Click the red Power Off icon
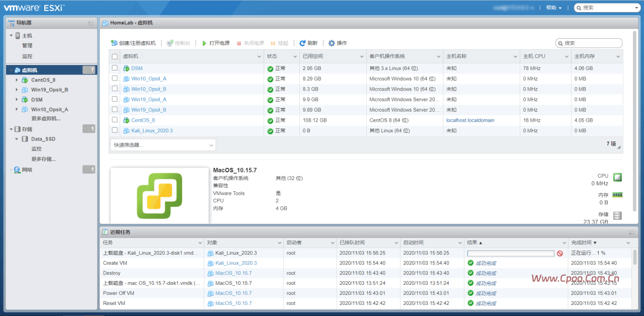The height and width of the screenshot is (316, 644). (x=239, y=43)
